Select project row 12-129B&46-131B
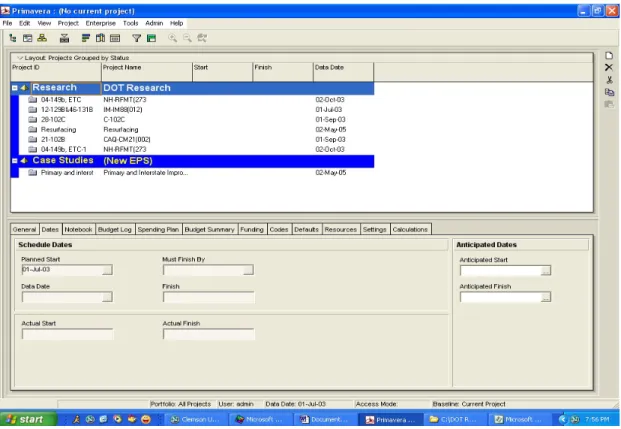The image size is (621, 429). tap(192, 110)
